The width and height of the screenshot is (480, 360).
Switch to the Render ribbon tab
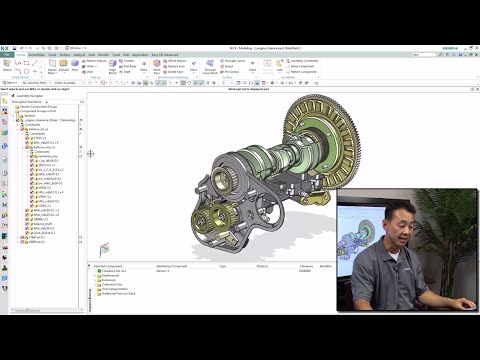(x=103, y=55)
